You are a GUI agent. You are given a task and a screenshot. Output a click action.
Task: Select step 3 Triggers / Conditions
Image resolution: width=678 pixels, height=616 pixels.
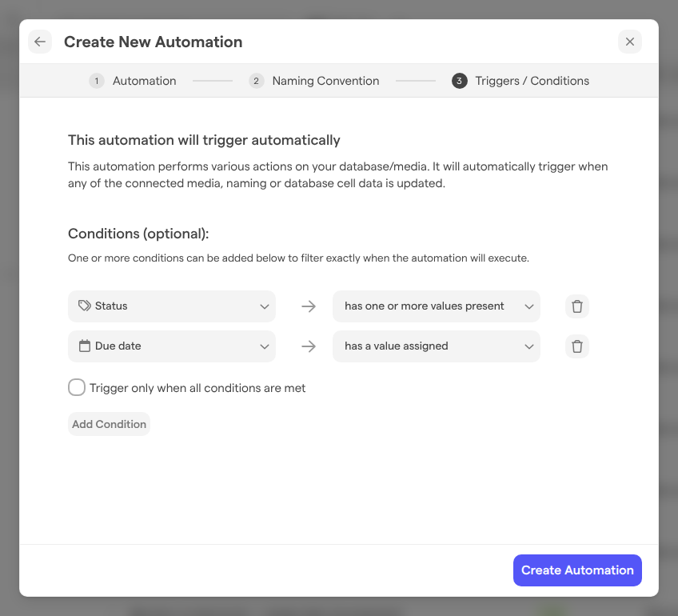coord(520,81)
